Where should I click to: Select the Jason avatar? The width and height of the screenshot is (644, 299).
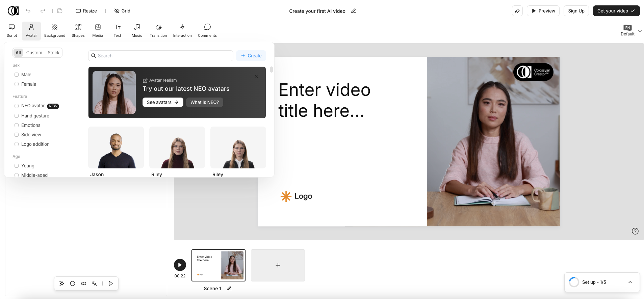click(116, 147)
